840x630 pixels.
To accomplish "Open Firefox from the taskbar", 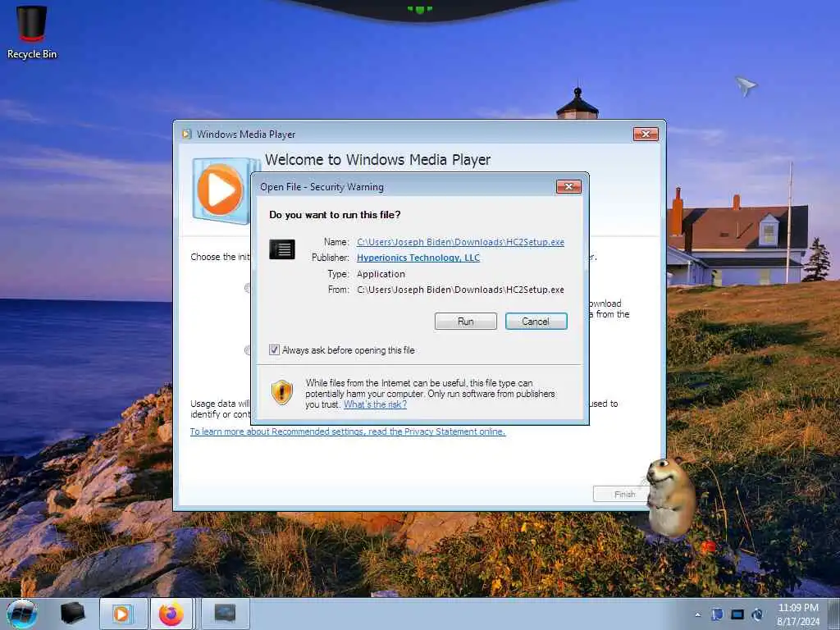I will [171, 614].
